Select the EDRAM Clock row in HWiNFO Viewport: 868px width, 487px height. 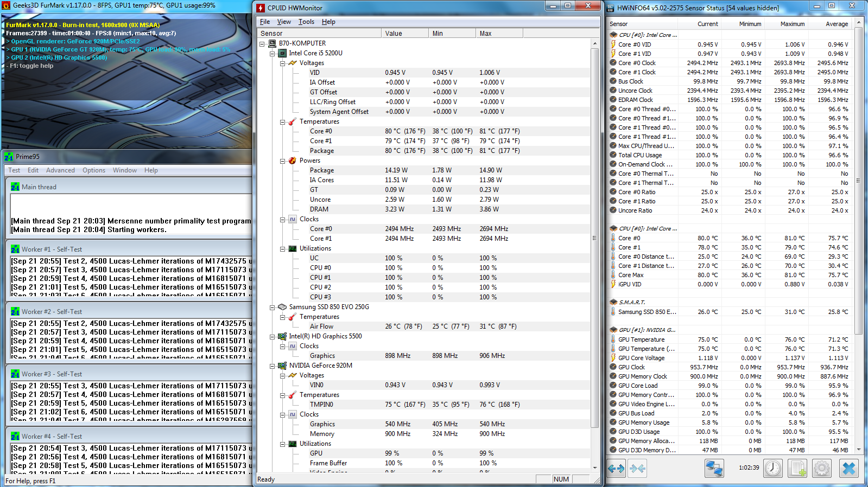click(730, 100)
